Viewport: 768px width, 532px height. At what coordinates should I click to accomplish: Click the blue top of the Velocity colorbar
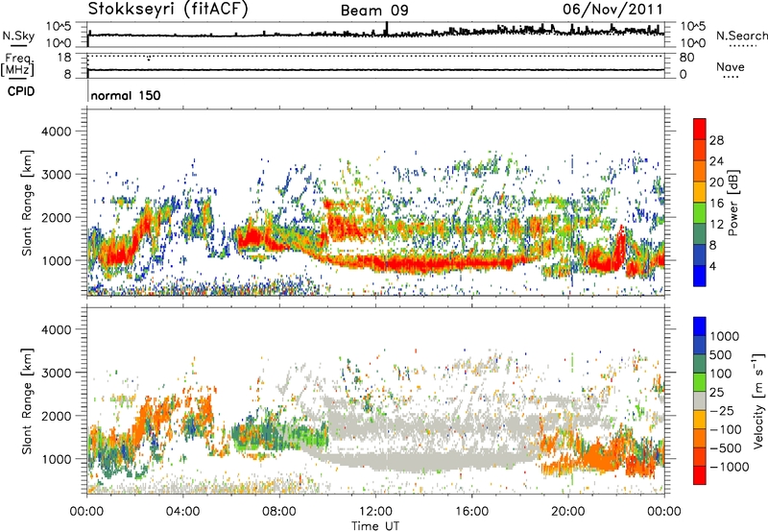click(x=700, y=326)
